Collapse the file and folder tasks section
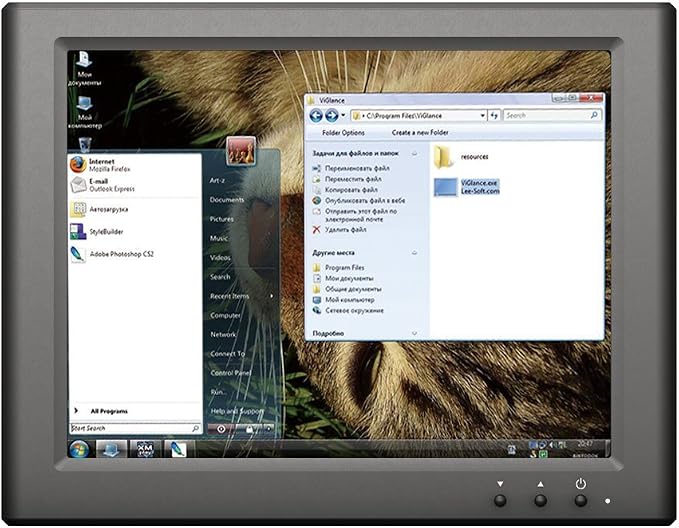679x528 pixels. tap(414, 153)
